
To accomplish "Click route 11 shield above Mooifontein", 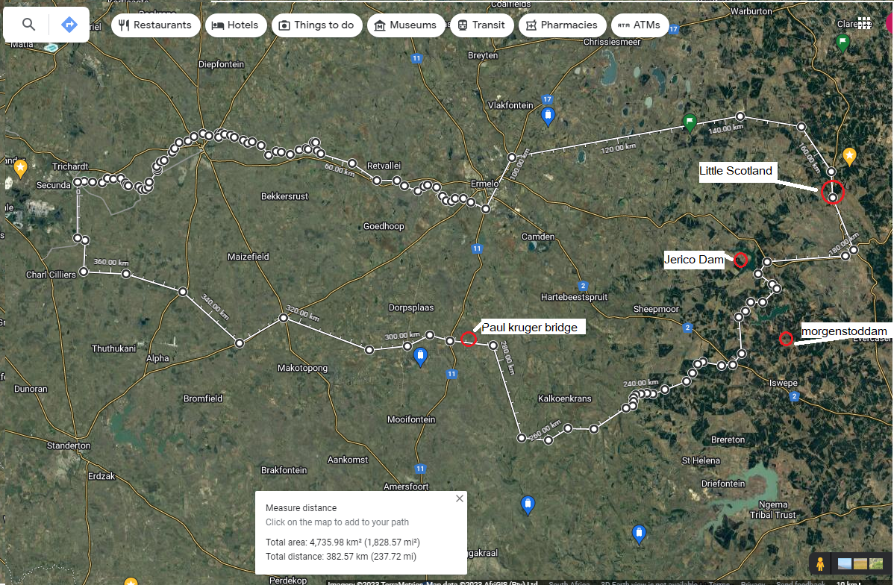I will [x=451, y=374].
